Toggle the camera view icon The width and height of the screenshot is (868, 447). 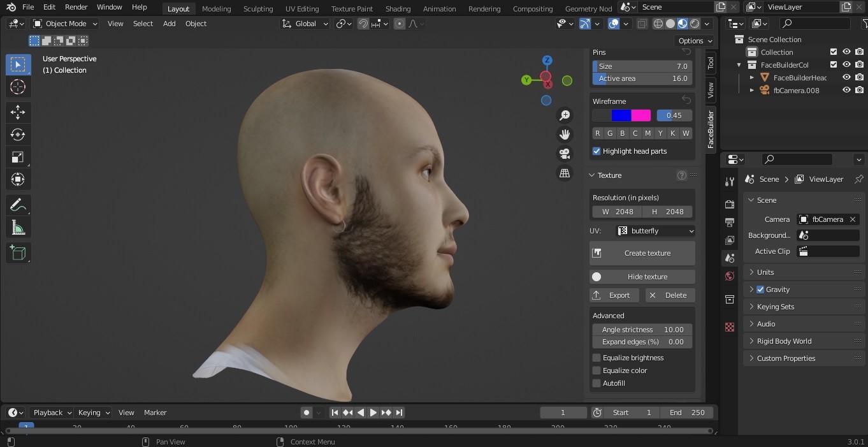(x=565, y=154)
